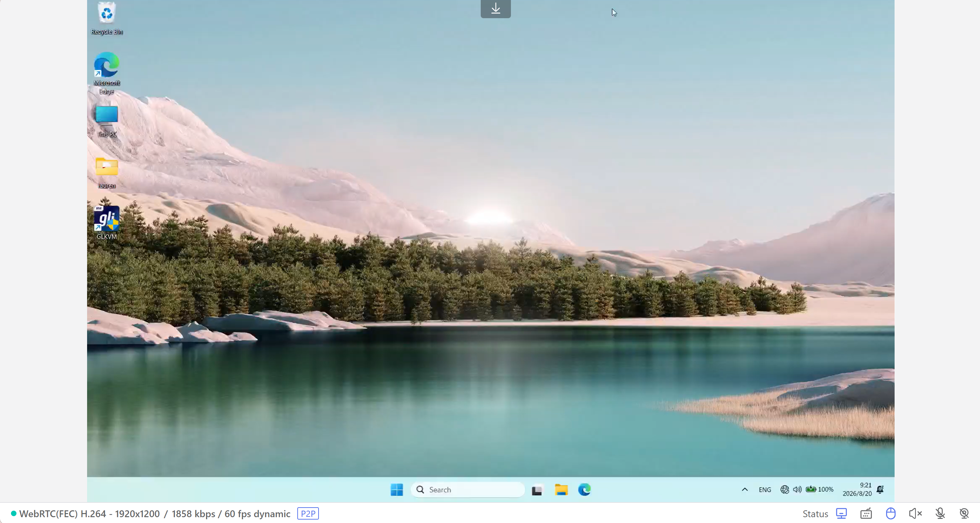Open the volume tray icon

(x=797, y=489)
